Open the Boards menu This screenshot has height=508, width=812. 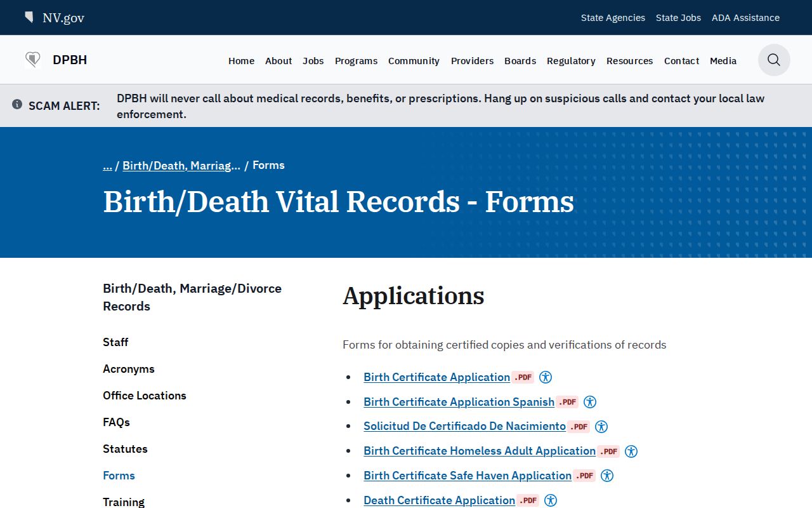coord(520,61)
